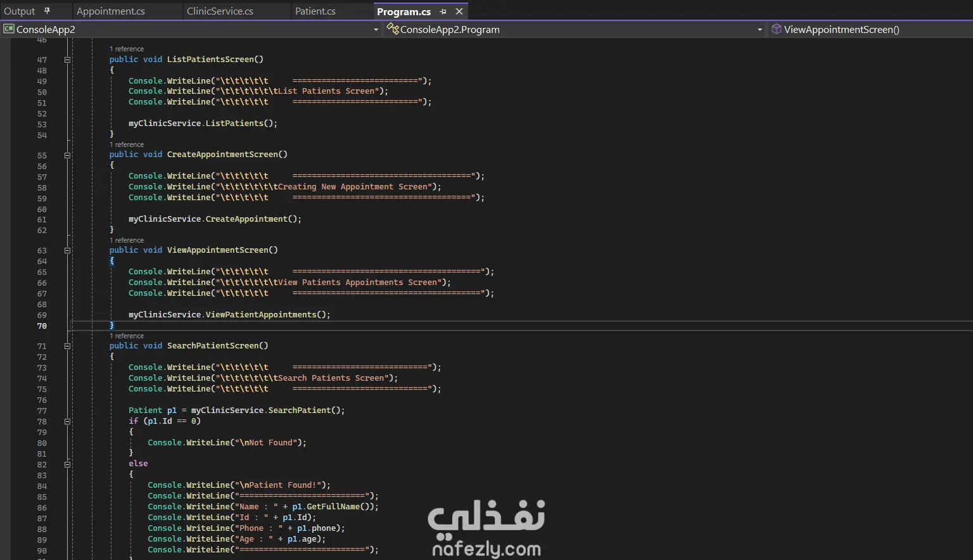The width and height of the screenshot is (973, 560).
Task: Close the Program.cs tab
Action: tap(459, 11)
